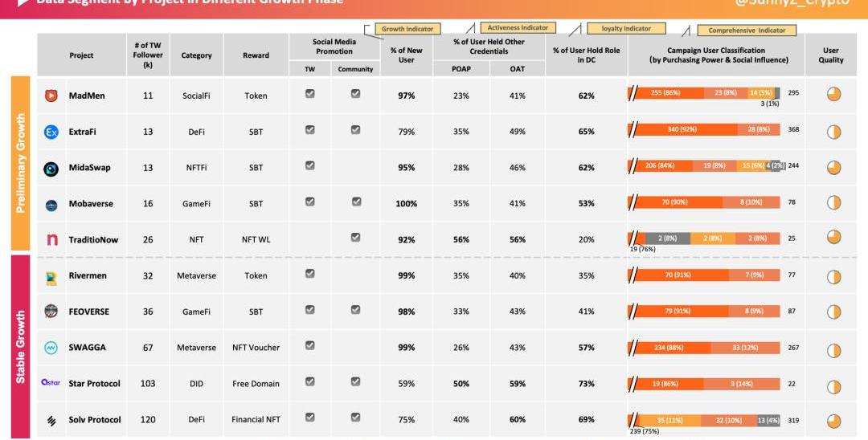Click the 'Financial NFT' reward cell
This screenshot has height=440, width=868.
click(x=256, y=420)
